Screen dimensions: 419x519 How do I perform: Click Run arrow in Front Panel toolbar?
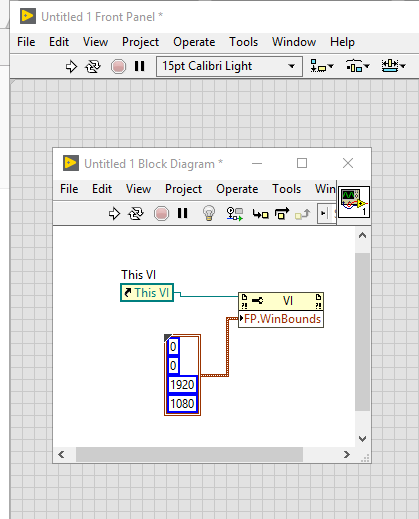(x=71, y=66)
